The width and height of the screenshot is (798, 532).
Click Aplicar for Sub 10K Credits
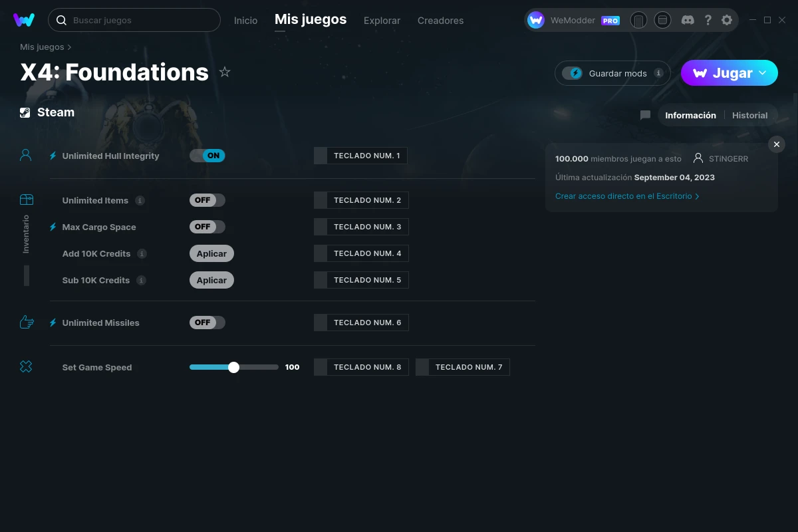(211, 280)
